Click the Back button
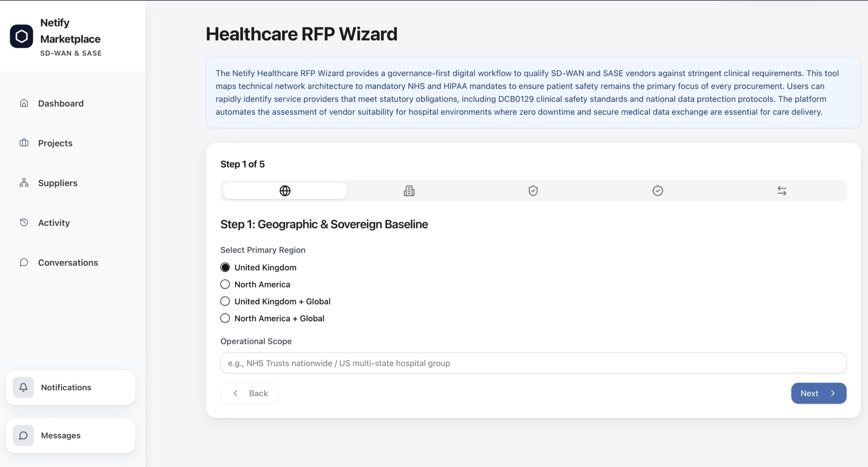This screenshot has width=868, height=467. pos(249,393)
